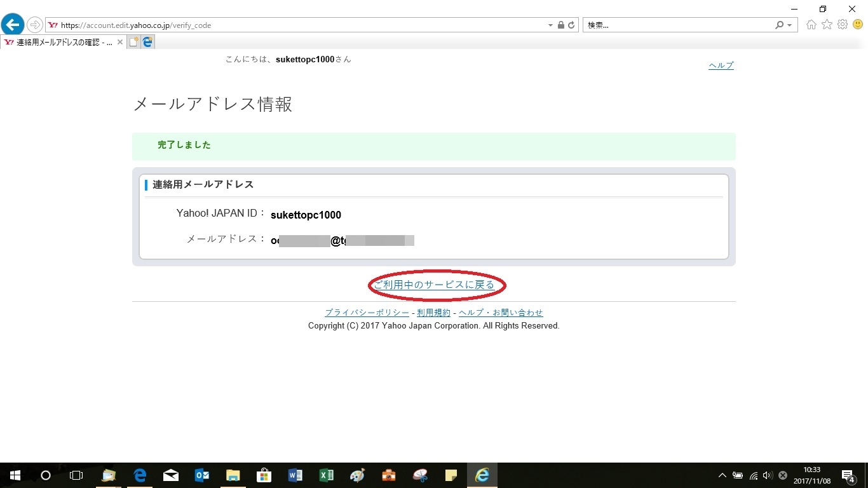
Task: Click the search magnifier icon
Action: point(779,25)
